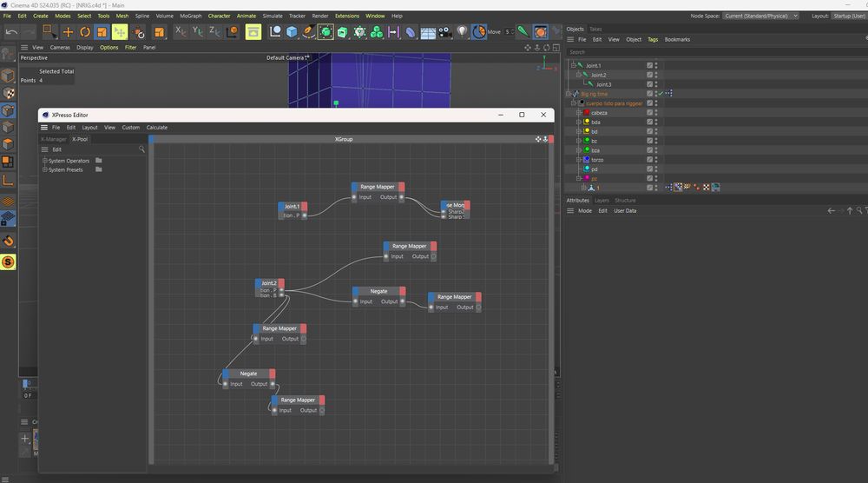
Task: Click the XPresso tag on the Big rig time row
Action: pyautogui.click(x=668, y=94)
